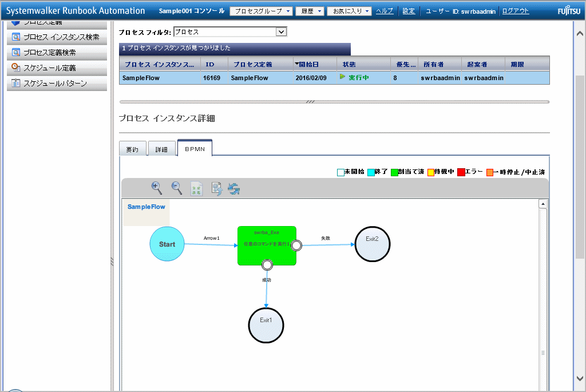Open the 設定 link
Image resolution: width=586 pixels, height=392 pixels.
[x=409, y=11]
